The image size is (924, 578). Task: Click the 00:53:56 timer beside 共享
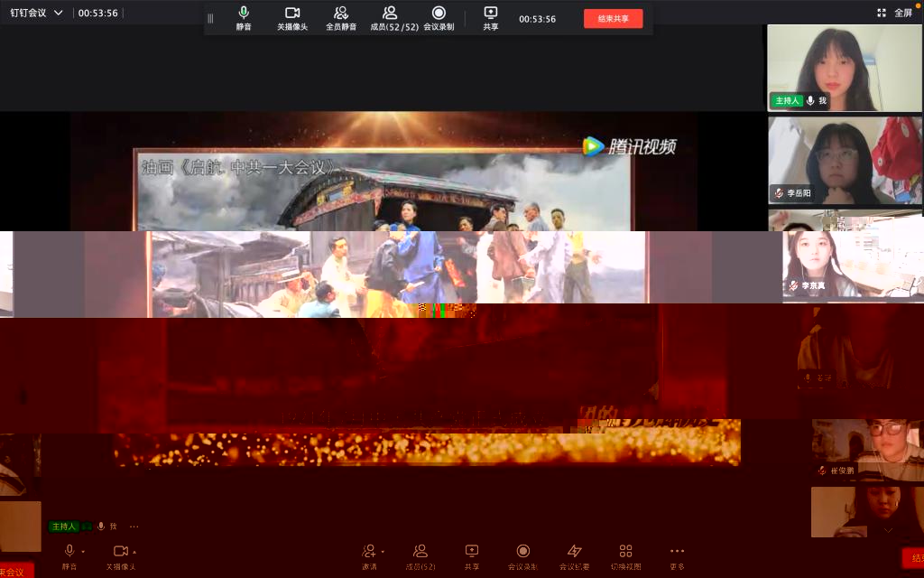pos(537,19)
